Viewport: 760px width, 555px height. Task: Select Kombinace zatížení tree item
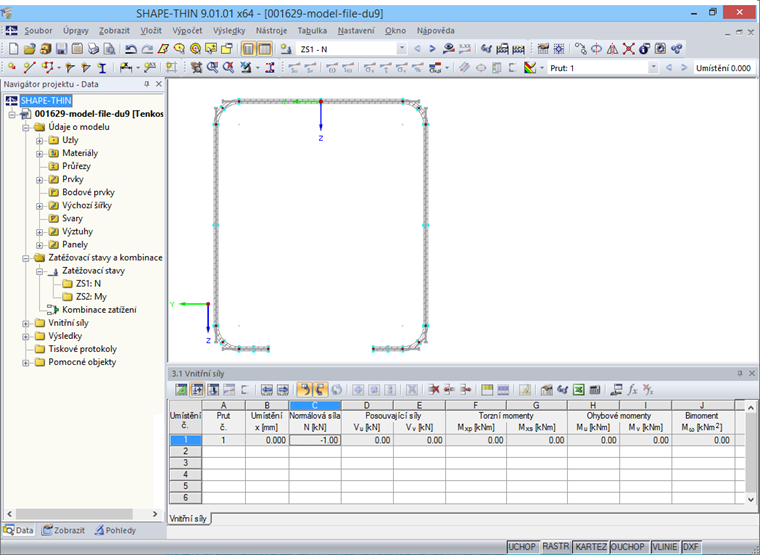point(99,310)
